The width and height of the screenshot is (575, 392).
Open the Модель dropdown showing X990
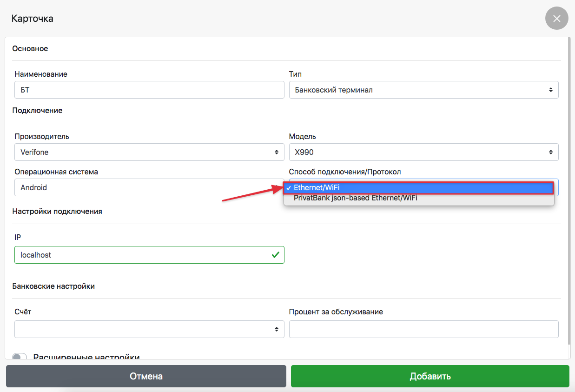coord(423,152)
